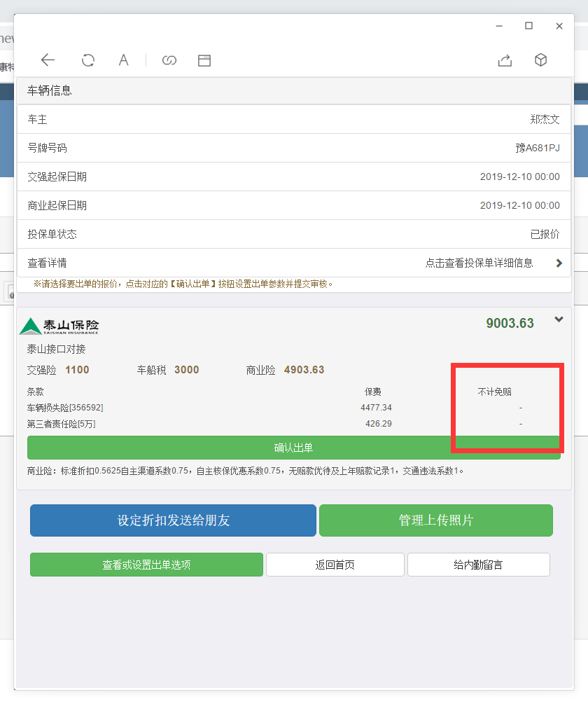Viewport: 588px width, 704px height.
Task: Click 交强险 amount 1100
Action: (77, 370)
